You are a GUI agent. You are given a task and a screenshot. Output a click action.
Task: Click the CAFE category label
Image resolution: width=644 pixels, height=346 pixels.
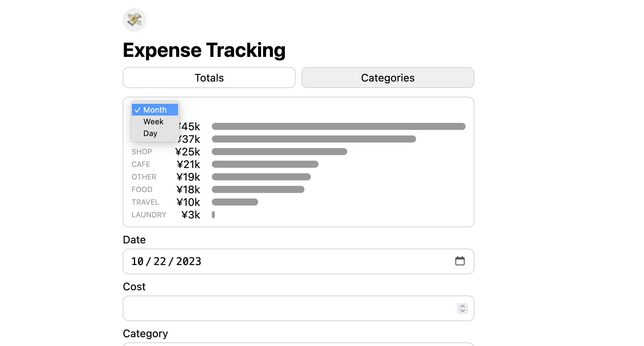[141, 164]
